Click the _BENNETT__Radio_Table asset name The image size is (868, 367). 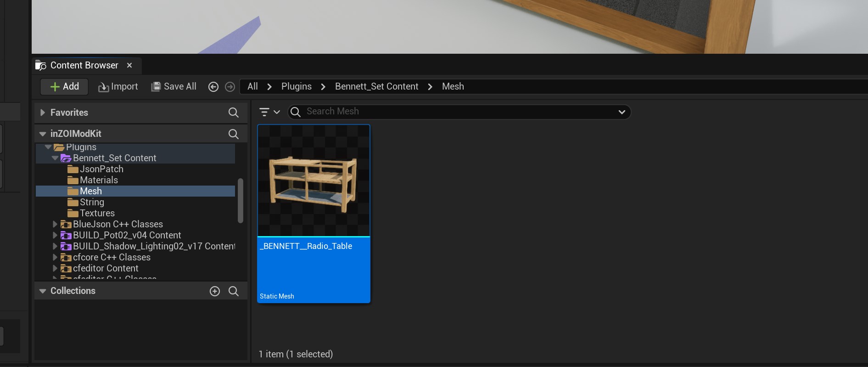coord(306,246)
